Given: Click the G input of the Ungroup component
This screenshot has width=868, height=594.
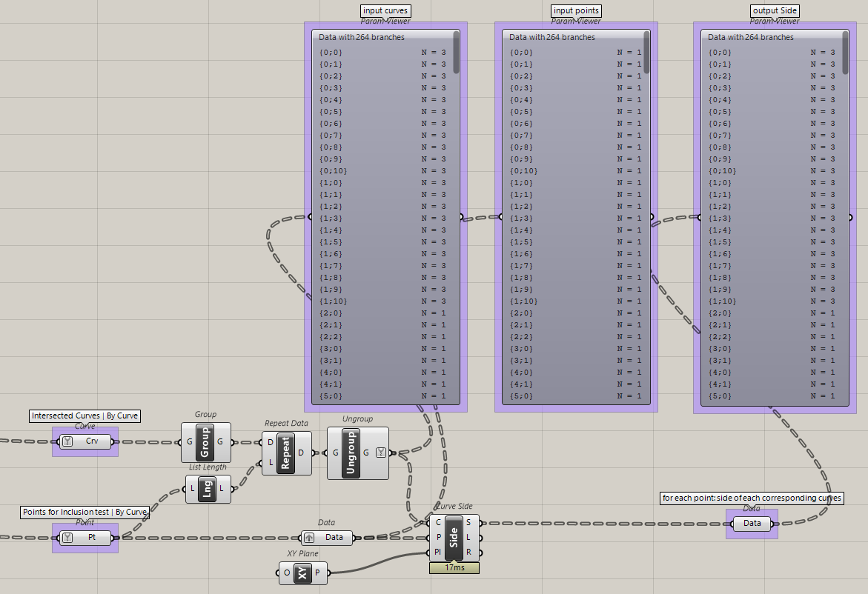Looking at the screenshot, I should pos(336,453).
